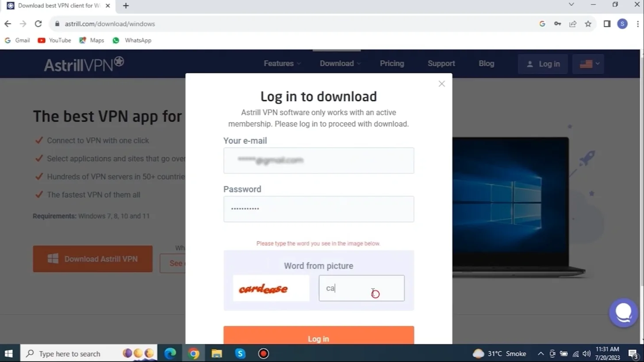Close the Download best VPN client tab
The image size is (644, 362).
click(107, 6)
